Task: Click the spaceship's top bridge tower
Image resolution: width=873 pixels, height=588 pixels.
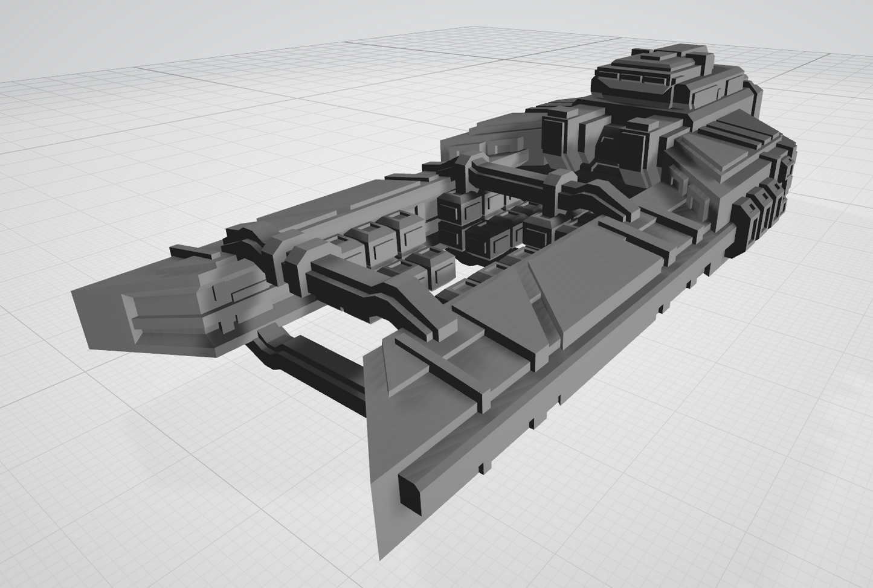Action: (x=649, y=75)
